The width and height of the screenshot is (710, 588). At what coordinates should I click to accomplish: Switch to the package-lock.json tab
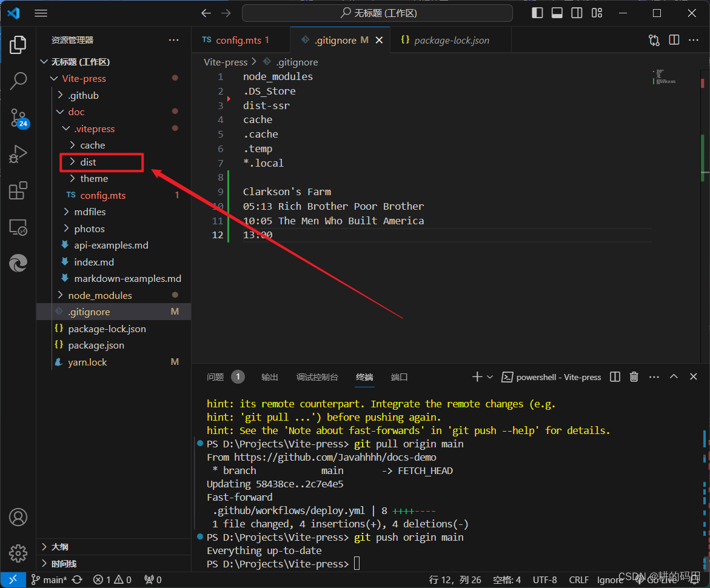point(451,40)
